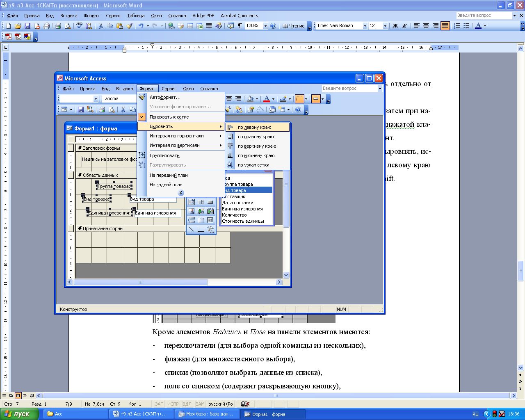This screenshot has width=525, height=420.
Task: Open the пуск Start menu
Action: [x=19, y=414]
